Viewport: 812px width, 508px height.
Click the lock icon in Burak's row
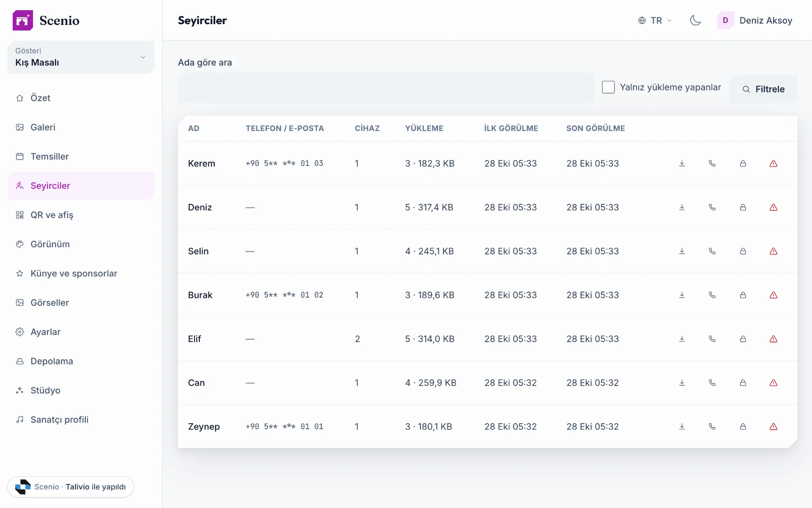click(x=743, y=295)
